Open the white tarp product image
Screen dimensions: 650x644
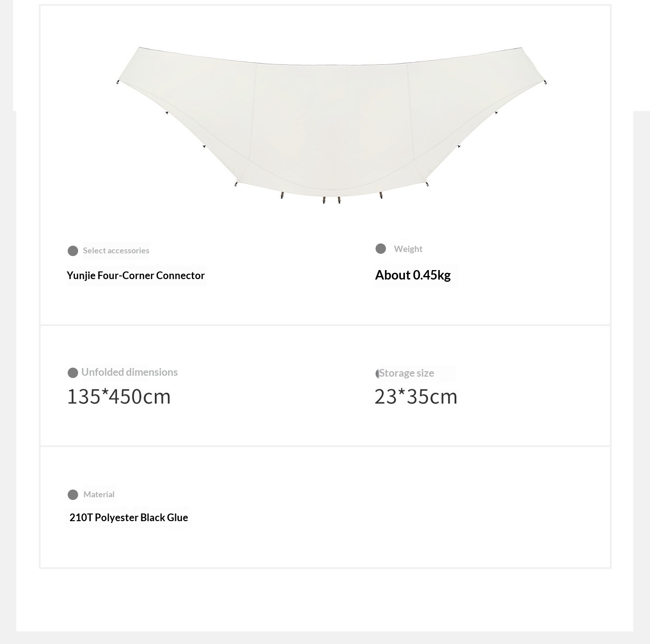(x=331, y=122)
